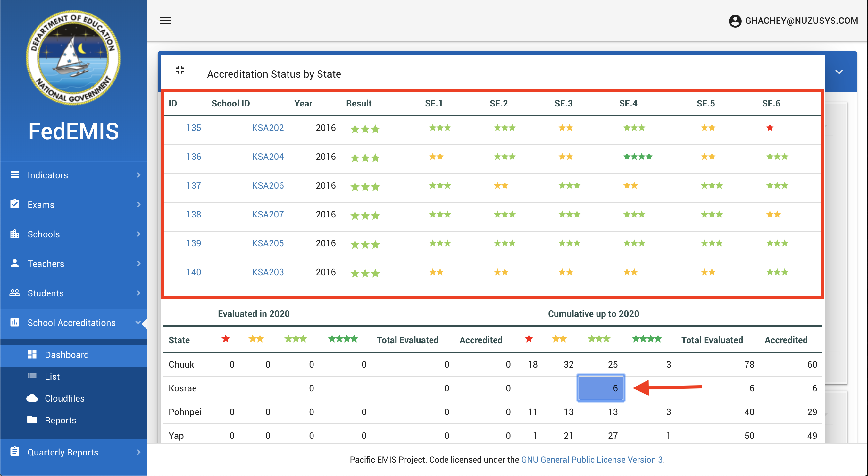Viewport: 868px width, 476px height.
Task: Click the collapse fullscreen icon beside the title
Action: [180, 70]
